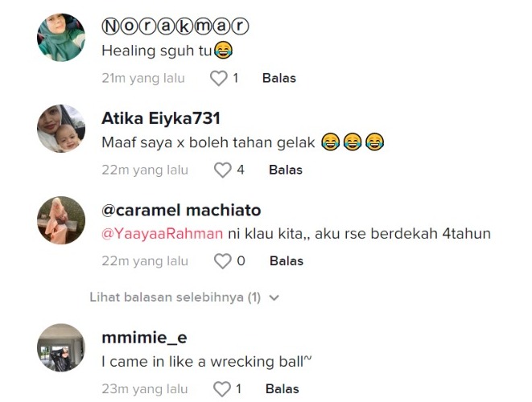The width and height of the screenshot is (532, 402).
Task: Open the @caramel machiato username
Action: point(181,210)
